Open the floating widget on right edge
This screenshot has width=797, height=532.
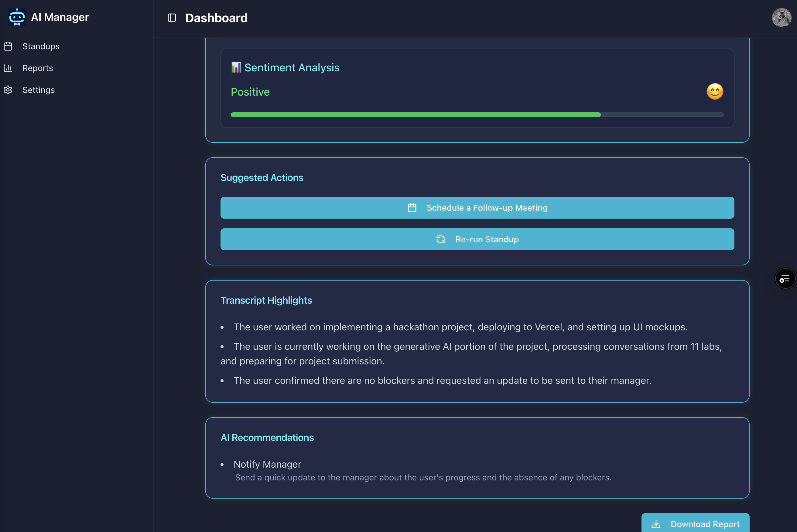point(785,279)
